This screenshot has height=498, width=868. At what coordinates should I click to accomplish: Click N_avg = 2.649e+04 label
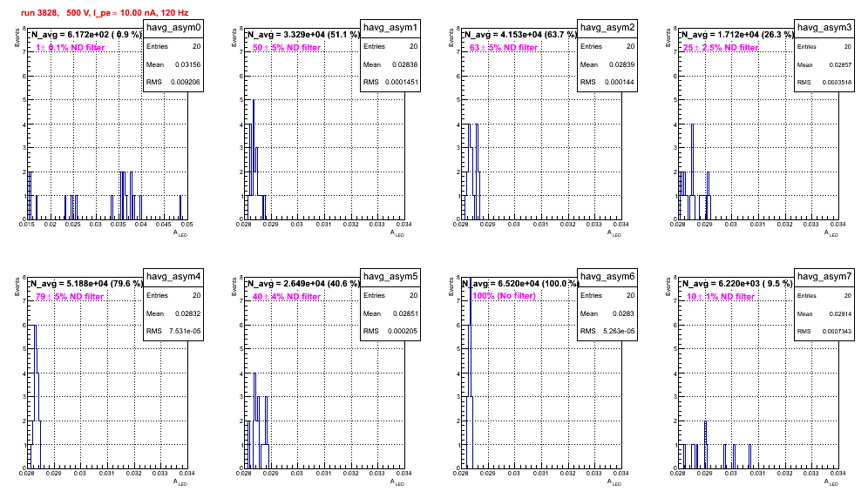click(303, 284)
